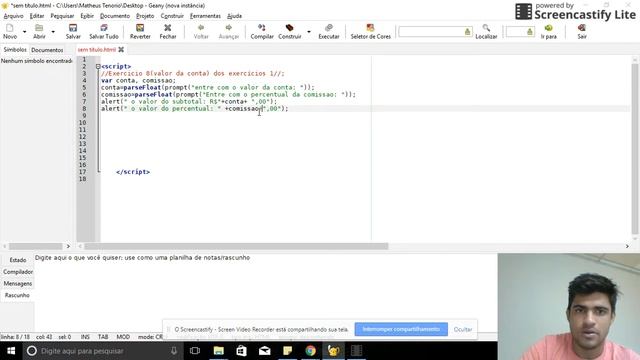This screenshot has height=360, width=640.
Task: Click the Windows taskbar search box
Action: click(x=102, y=351)
